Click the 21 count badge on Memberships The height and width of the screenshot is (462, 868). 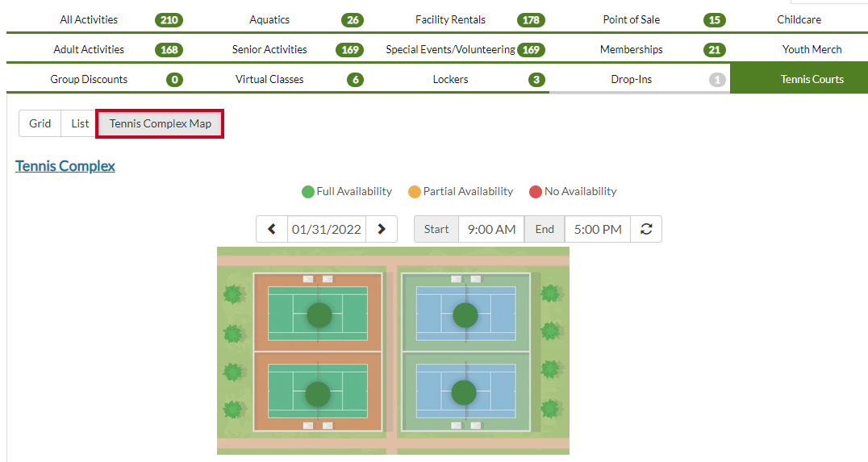(x=715, y=50)
